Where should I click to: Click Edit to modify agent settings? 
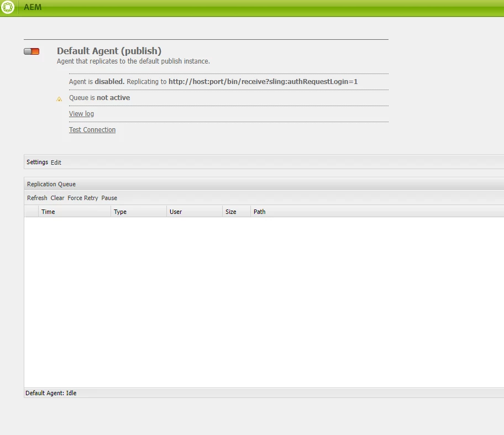pyautogui.click(x=56, y=163)
